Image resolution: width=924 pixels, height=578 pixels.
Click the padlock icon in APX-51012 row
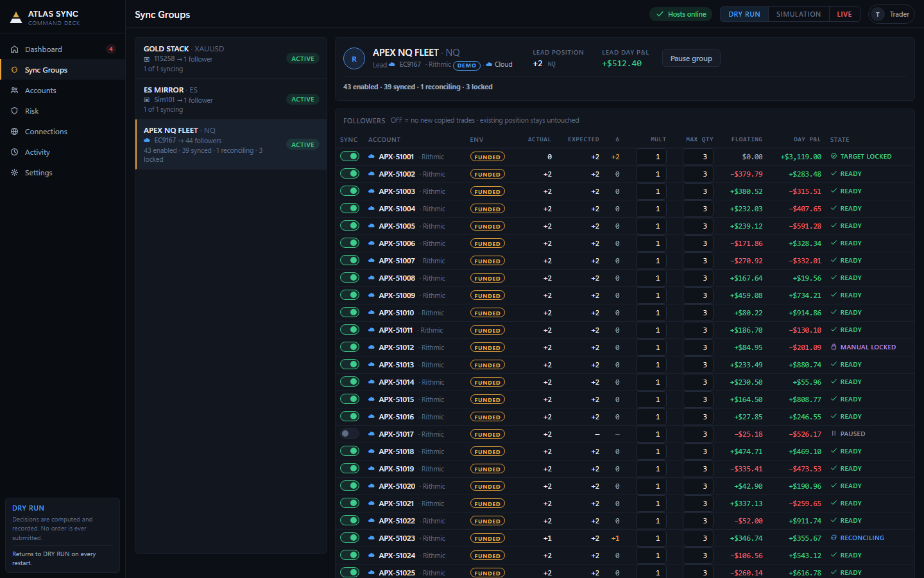tap(834, 347)
